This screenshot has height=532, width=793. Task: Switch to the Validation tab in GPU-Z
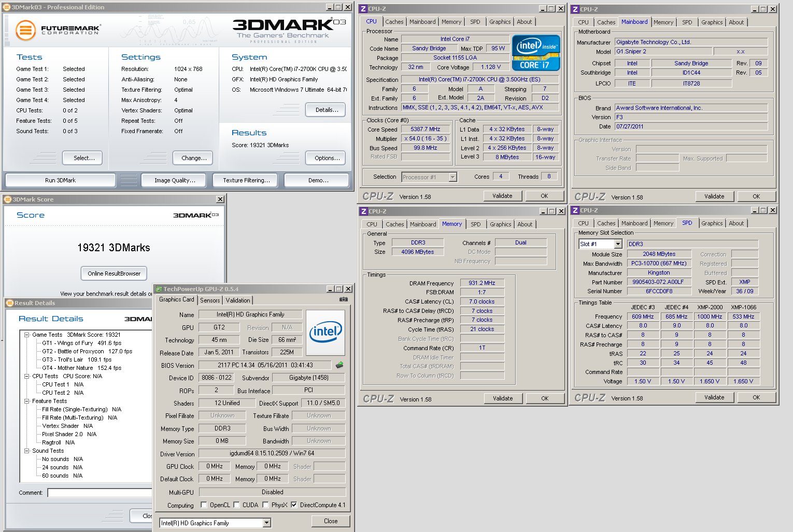(x=238, y=300)
